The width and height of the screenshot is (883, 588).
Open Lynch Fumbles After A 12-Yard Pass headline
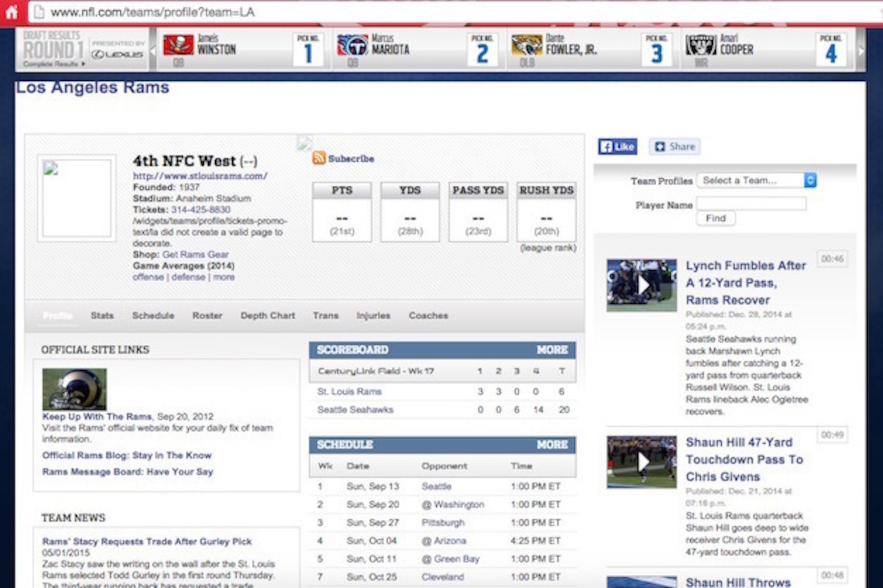tap(745, 283)
